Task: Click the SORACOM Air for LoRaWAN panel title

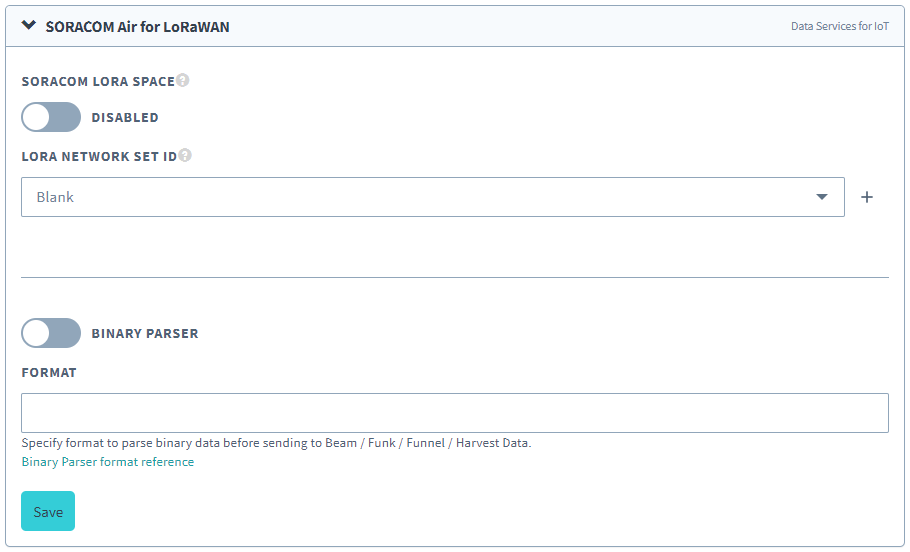Action: click(137, 27)
